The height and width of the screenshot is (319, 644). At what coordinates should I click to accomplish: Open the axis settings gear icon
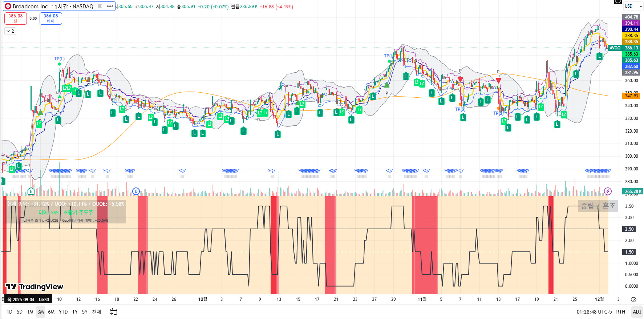click(x=633, y=299)
